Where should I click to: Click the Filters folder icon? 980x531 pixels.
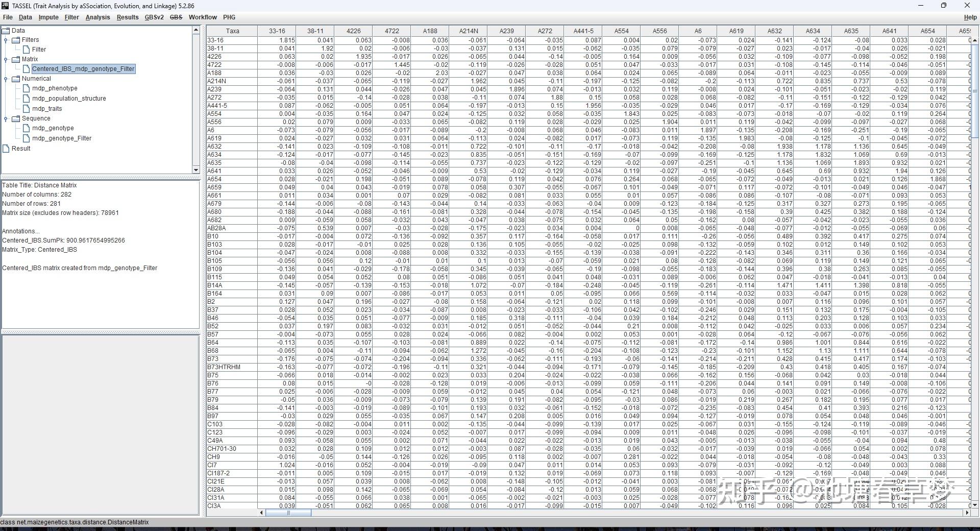(16, 40)
